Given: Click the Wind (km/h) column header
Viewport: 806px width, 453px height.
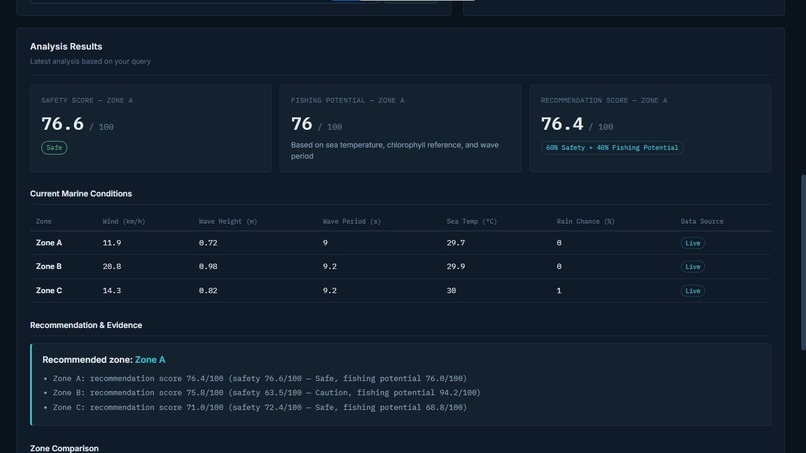Looking at the screenshot, I should [124, 222].
